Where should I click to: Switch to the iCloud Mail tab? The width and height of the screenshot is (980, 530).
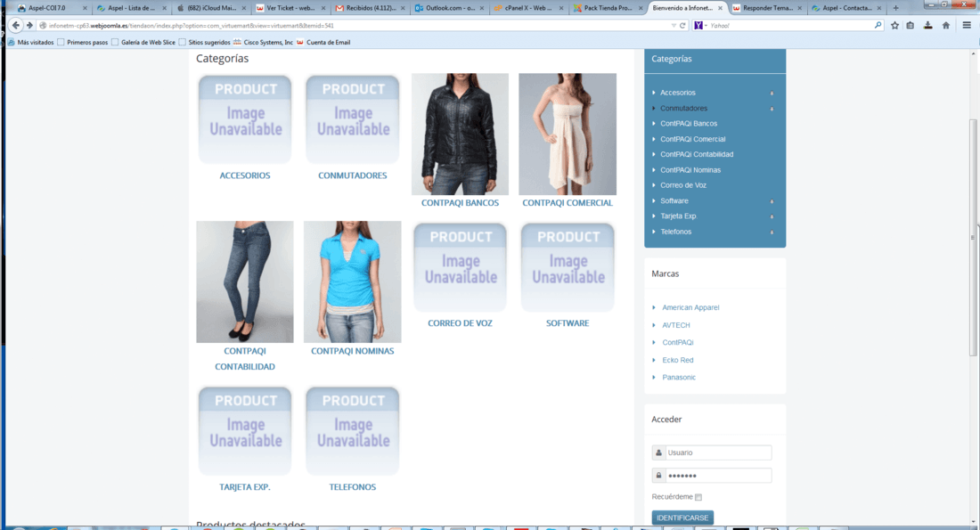coord(211,8)
